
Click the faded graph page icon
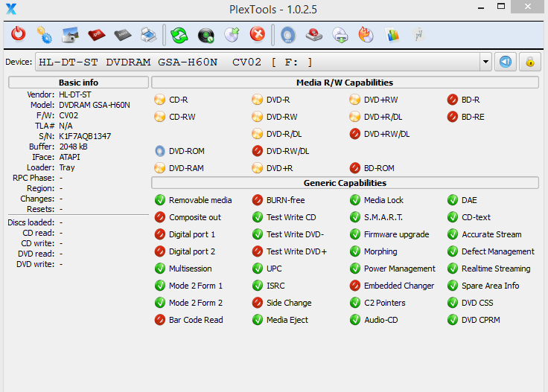(418, 34)
